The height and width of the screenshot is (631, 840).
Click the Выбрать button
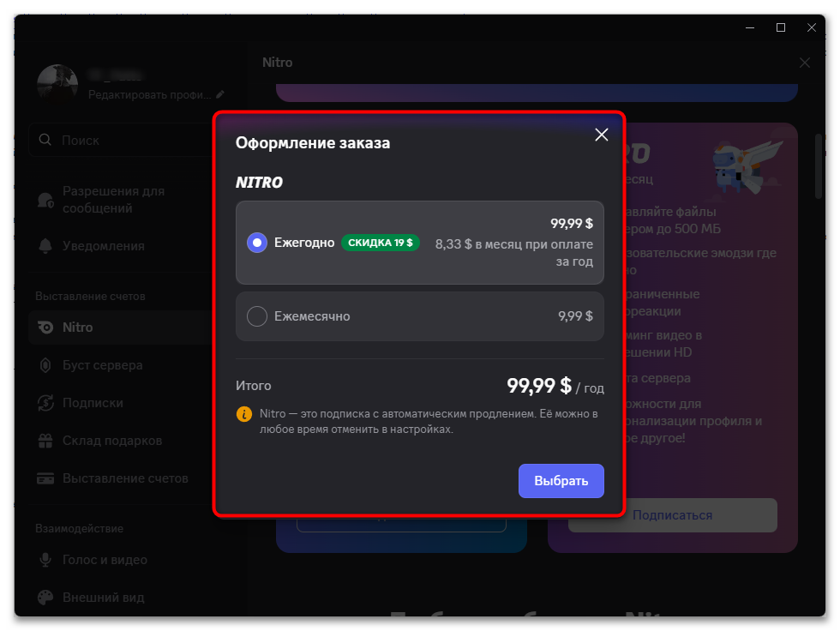(561, 480)
